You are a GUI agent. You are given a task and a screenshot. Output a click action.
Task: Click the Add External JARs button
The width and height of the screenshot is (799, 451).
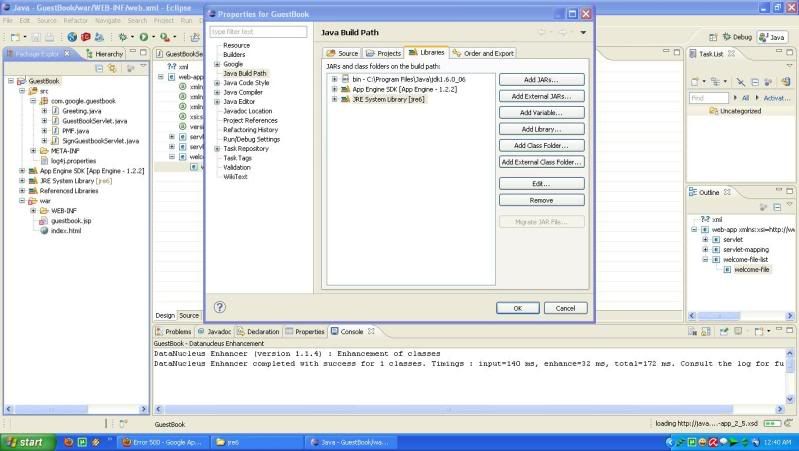[541, 96]
